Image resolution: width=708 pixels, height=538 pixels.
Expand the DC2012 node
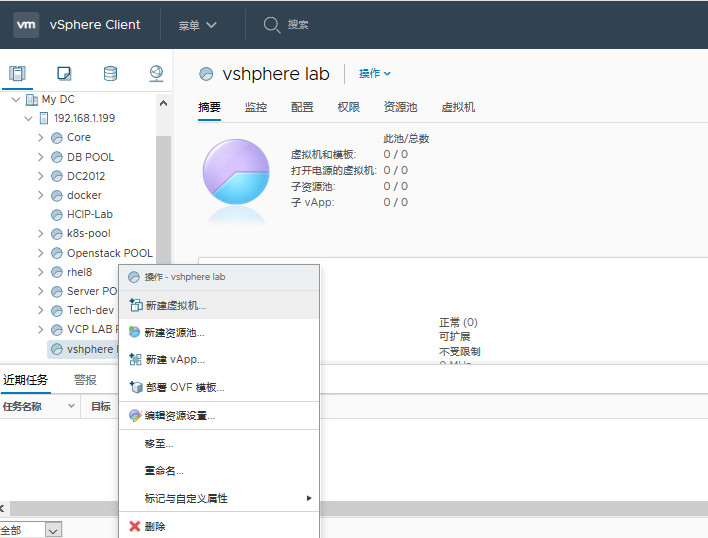(41, 176)
